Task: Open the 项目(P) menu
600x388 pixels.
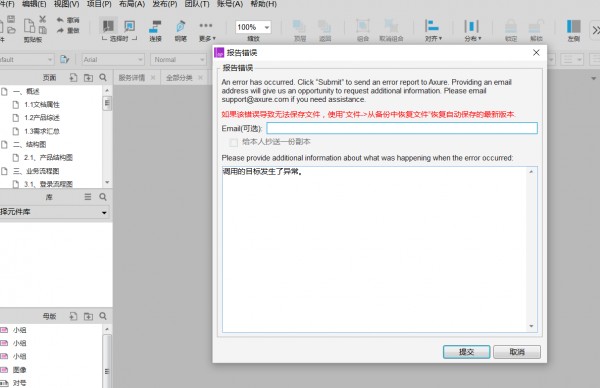Action: [99, 4]
